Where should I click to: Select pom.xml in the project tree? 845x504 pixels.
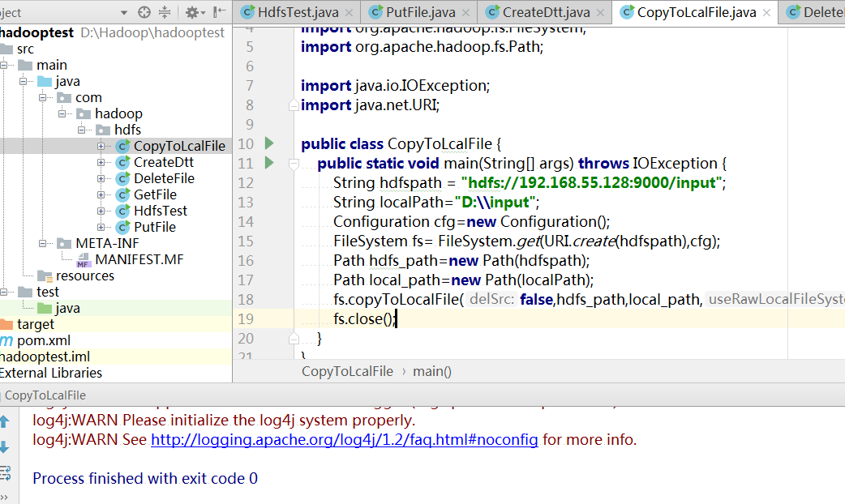[44, 340]
